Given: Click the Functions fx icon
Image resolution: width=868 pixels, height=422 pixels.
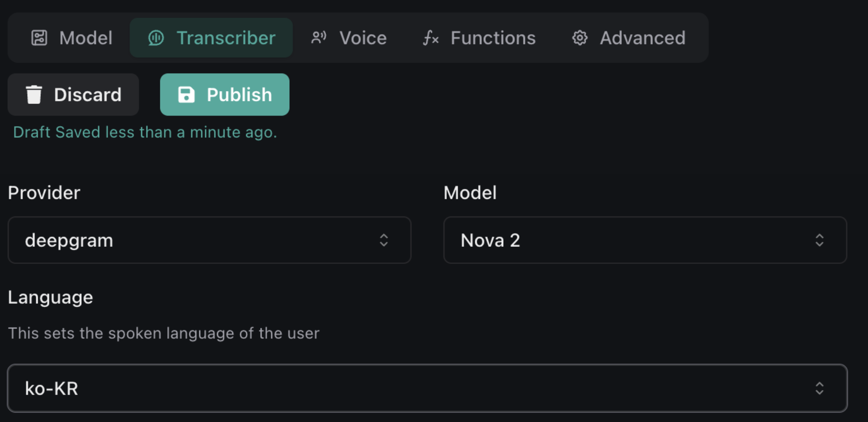Looking at the screenshot, I should pos(431,38).
